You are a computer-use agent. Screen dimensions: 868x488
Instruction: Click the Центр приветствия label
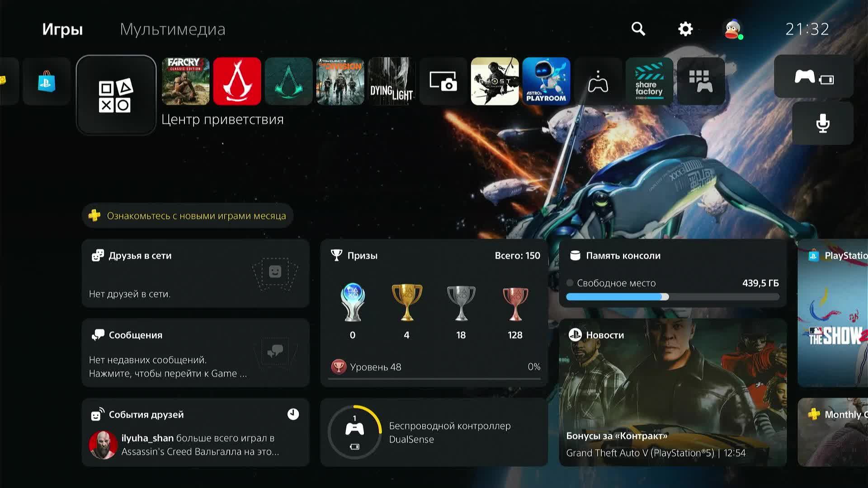(222, 120)
